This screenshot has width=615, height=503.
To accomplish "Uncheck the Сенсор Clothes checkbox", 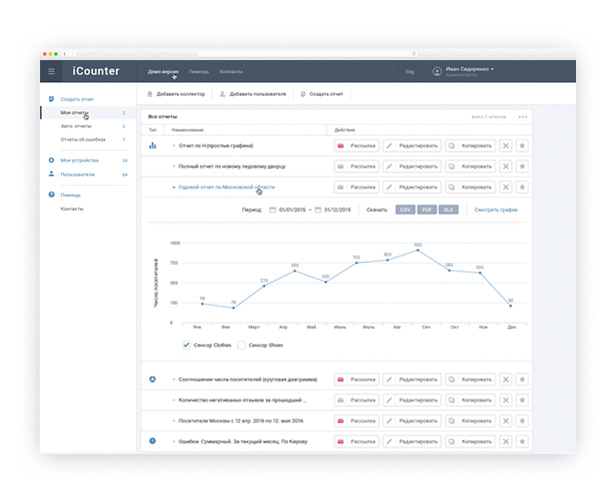I will pos(186,344).
